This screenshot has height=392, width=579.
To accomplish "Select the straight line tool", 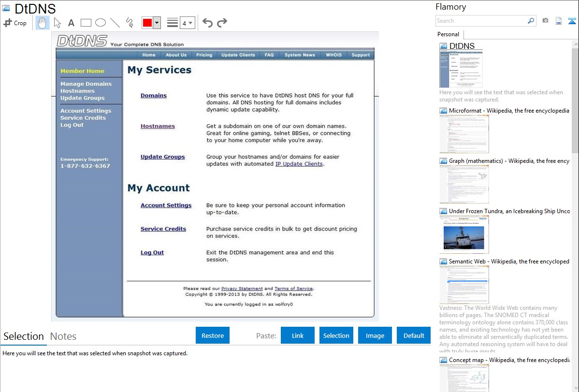I will tap(115, 23).
